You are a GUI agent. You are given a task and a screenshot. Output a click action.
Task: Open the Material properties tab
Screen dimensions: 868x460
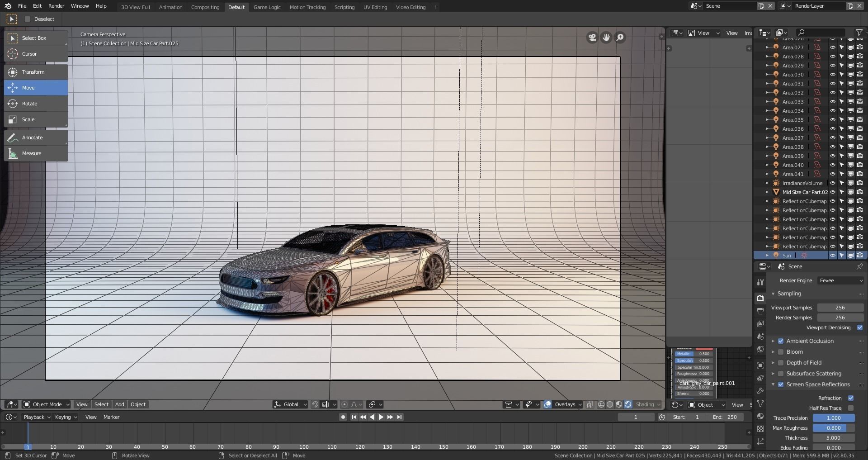(760, 416)
